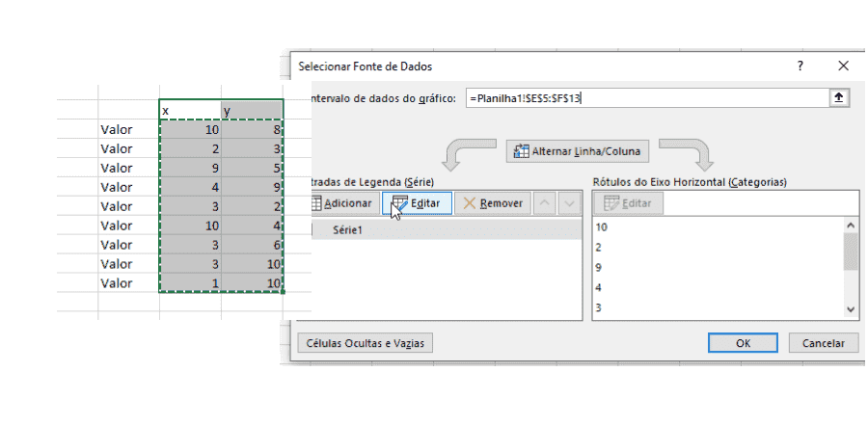The height and width of the screenshot is (425, 868).
Task: Click the x cell with value 1
Action: 190,282
